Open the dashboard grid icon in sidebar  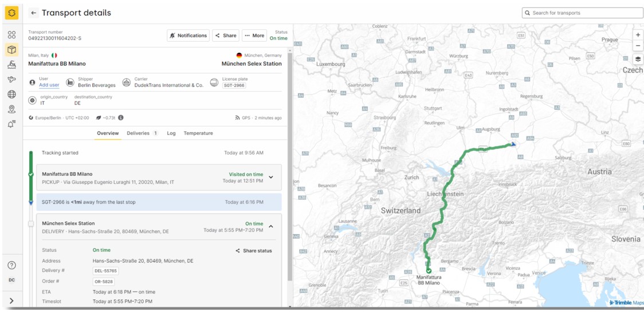tap(11, 35)
